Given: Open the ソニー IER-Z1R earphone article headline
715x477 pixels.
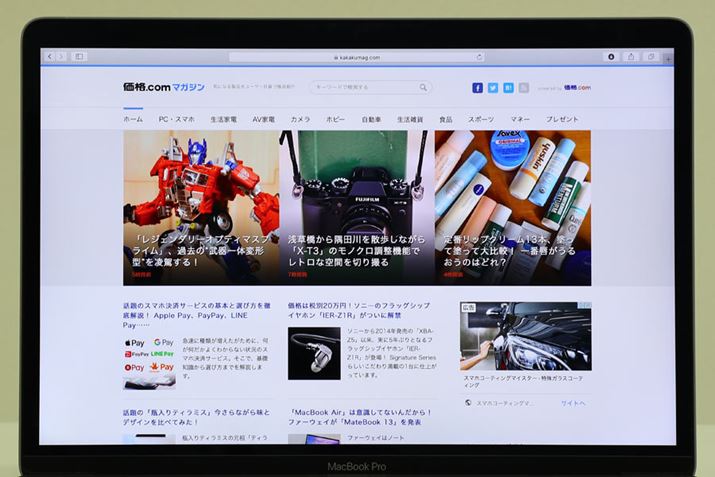Looking at the screenshot, I should 359,310.
